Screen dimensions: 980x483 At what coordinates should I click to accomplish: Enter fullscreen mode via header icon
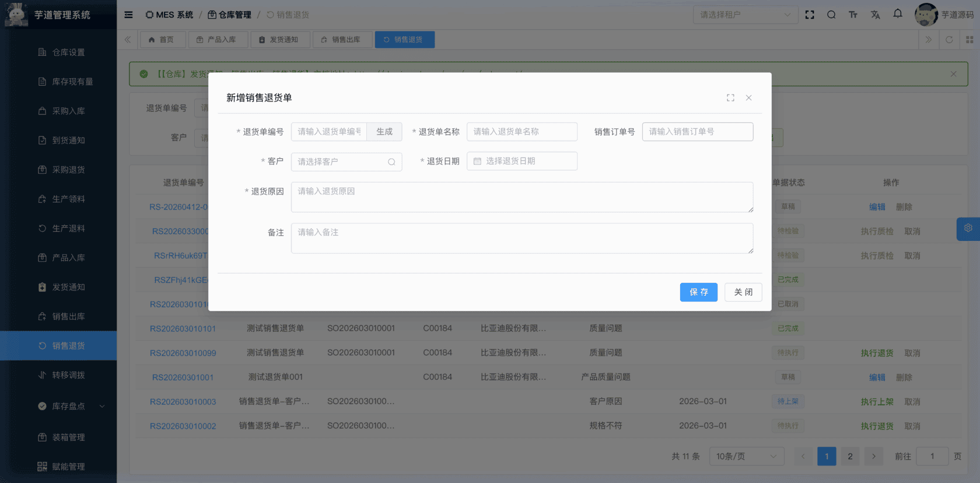pyautogui.click(x=810, y=15)
